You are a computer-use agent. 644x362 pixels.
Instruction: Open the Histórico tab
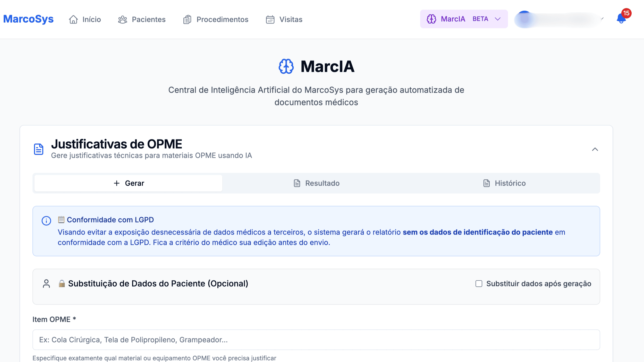[505, 183]
